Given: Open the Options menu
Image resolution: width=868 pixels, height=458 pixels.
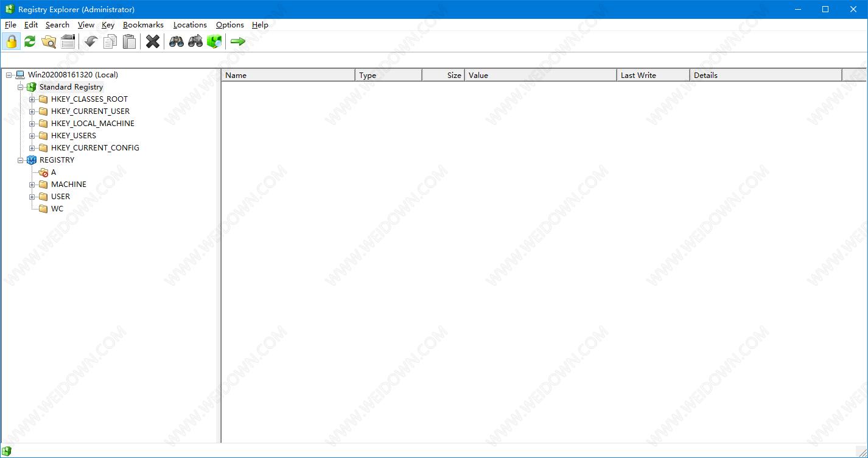Looking at the screenshot, I should (230, 25).
